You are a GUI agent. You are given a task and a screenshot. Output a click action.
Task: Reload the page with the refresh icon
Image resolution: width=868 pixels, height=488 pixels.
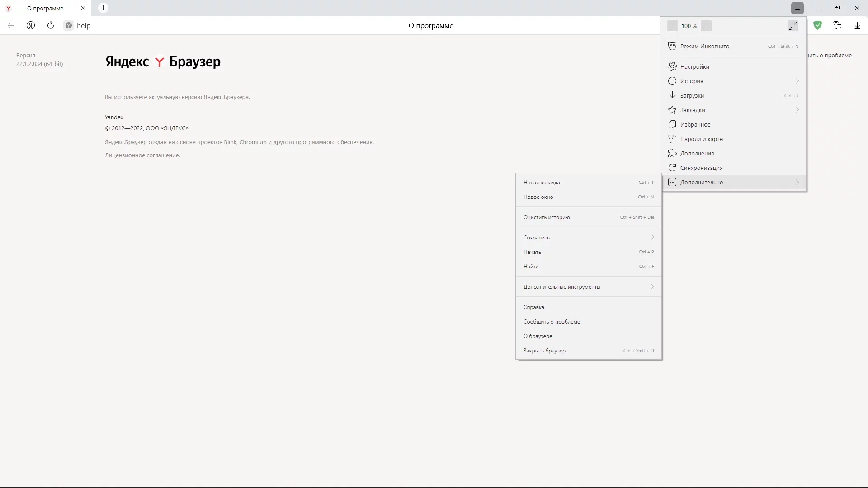point(51,26)
